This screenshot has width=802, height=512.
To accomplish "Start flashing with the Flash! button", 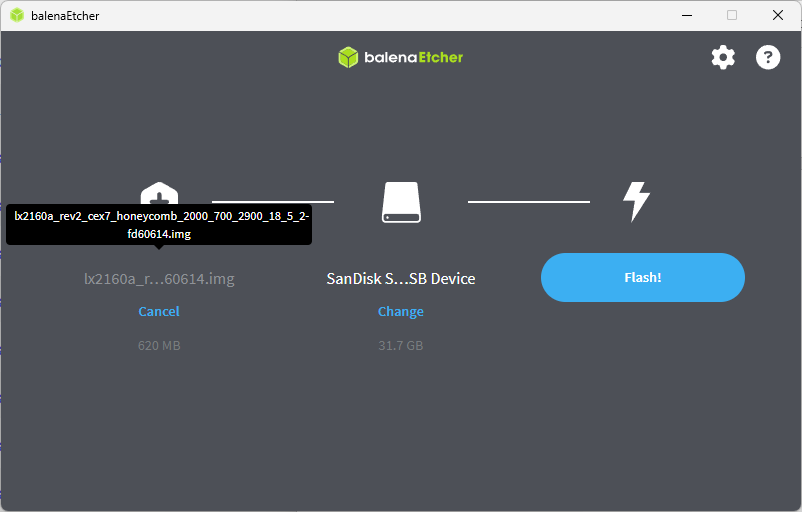I will (642, 277).
